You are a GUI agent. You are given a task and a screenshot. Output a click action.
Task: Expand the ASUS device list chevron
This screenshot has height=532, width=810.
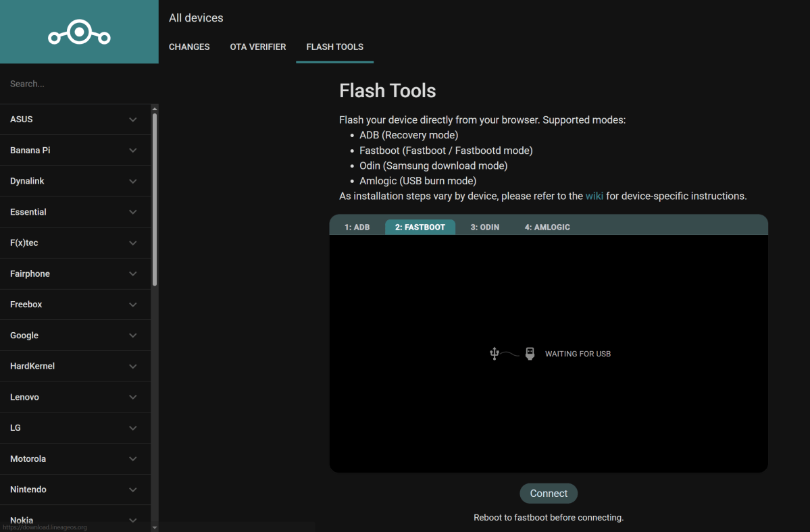133,119
